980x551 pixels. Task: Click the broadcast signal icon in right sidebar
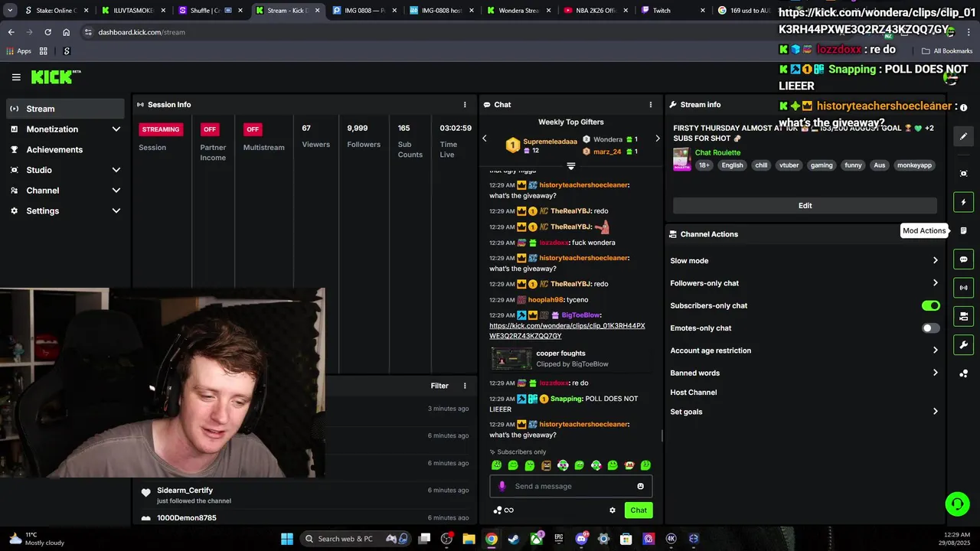tap(964, 288)
